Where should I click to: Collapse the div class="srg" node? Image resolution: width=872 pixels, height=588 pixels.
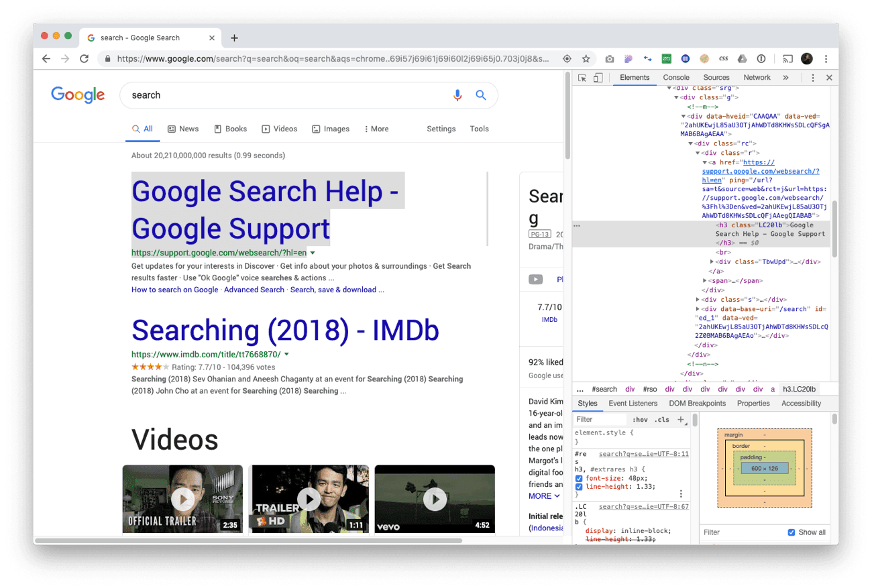[x=669, y=88]
